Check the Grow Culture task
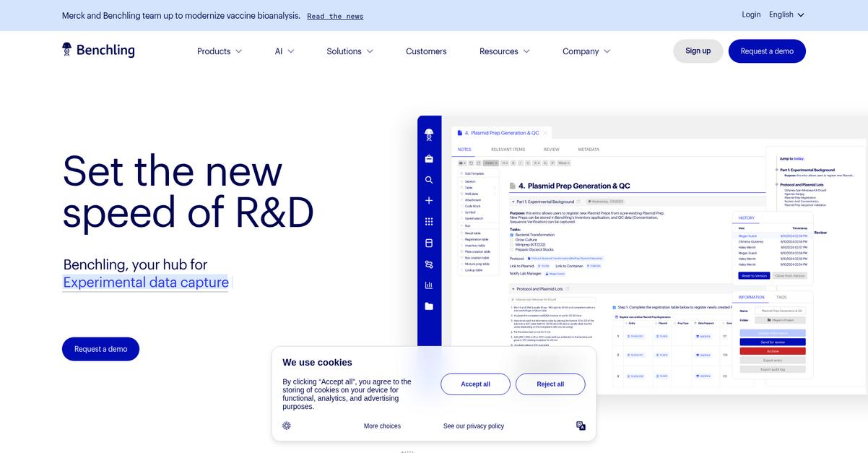The image size is (868, 453). 513,240
